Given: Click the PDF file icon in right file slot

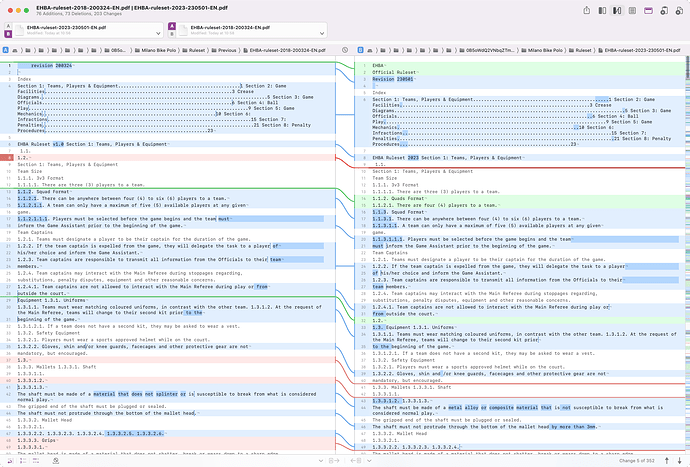Looking at the screenshot, I should [183, 30].
